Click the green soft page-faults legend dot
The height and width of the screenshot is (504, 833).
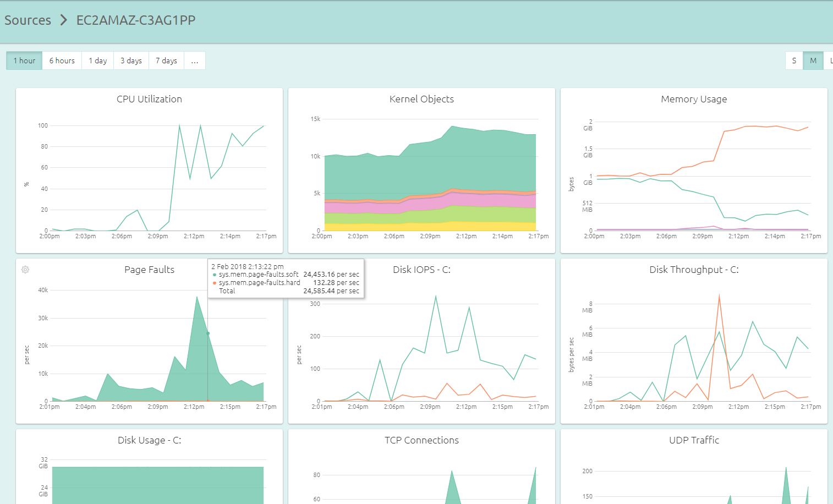click(214, 275)
